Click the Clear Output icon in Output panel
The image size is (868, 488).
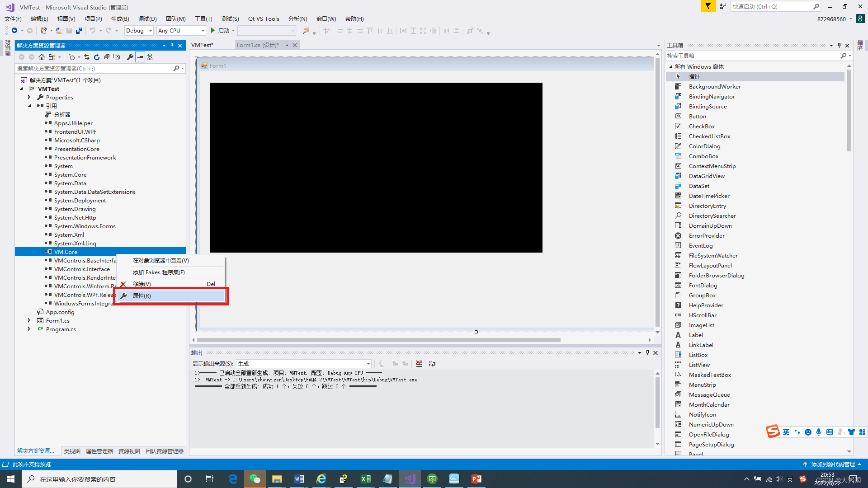coord(419,363)
